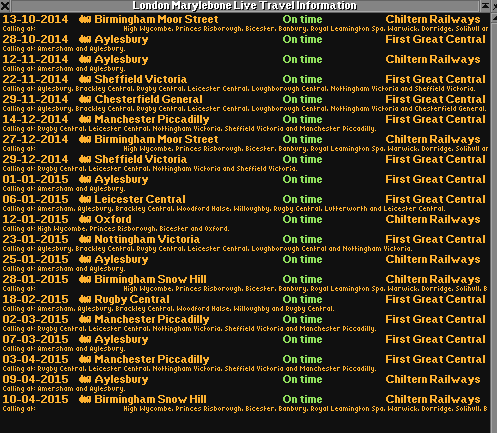Click the train icon on the 02-03-2015 Manchester row
This screenshot has width=497, height=433.
point(85,320)
